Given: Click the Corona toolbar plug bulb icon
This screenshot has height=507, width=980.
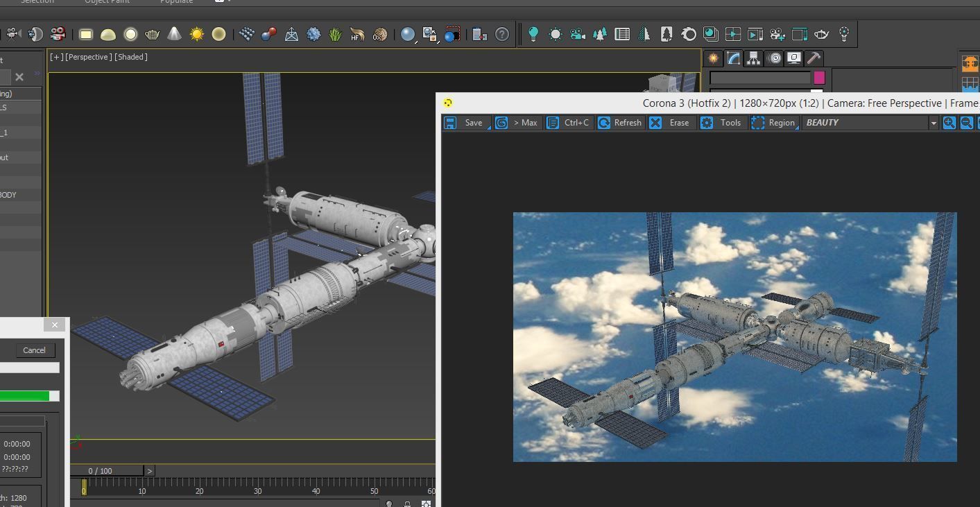Looking at the screenshot, I should coord(844,34).
